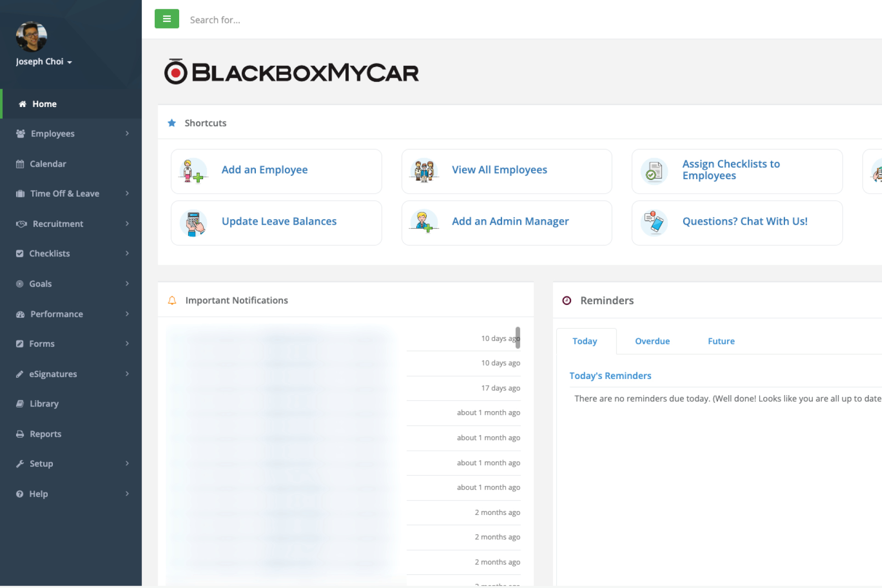
Task: Toggle the green hamburger menu button
Action: (x=167, y=19)
